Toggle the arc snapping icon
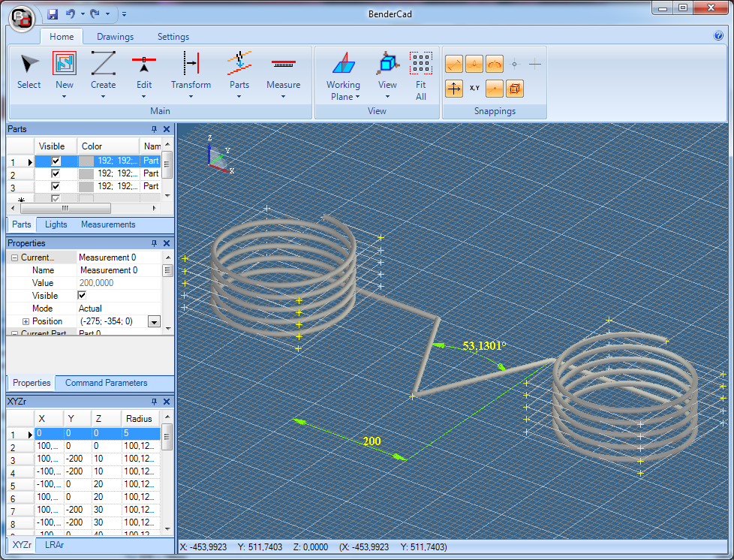 pyautogui.click(x=495, y=64)
